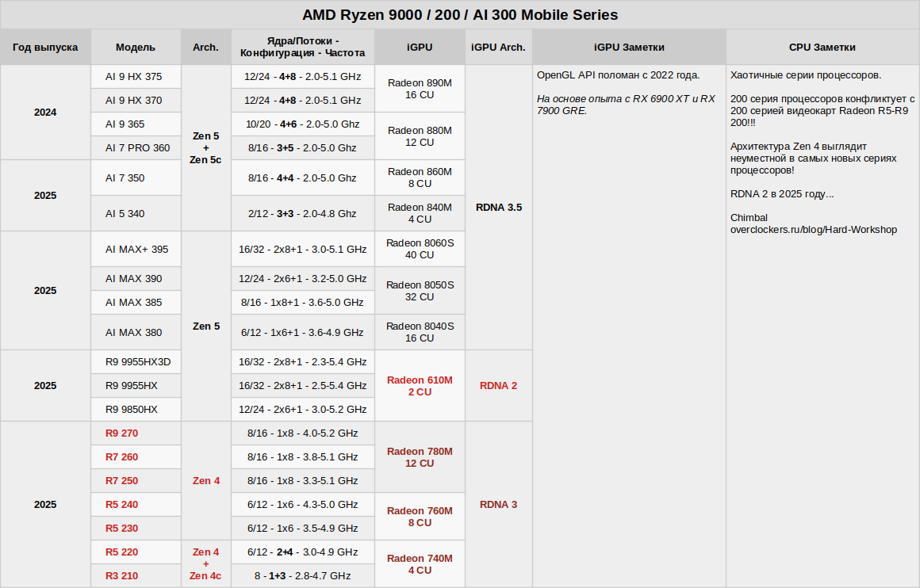Select the '16/32 - 2x8+1 - 2.3-5.4 GHz' cell
Image resolution: width=920 pixels, height=588 pixels.
click(x=303, y=361)
